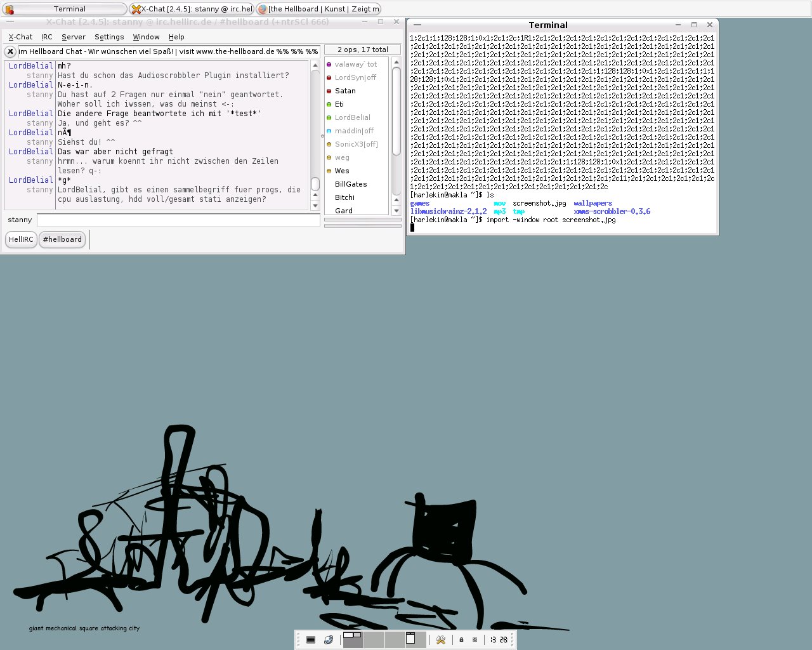
Task: Open the IRC menu
Action: [47, 37]
